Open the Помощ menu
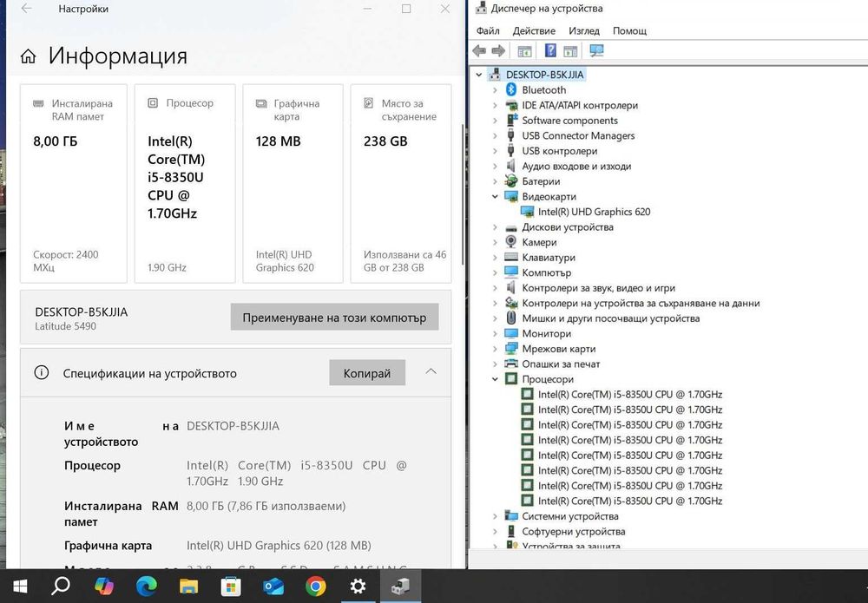 (629, 31)
